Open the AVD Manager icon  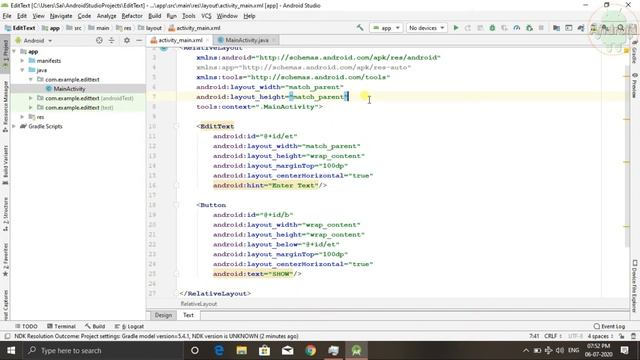coord(593,28)
